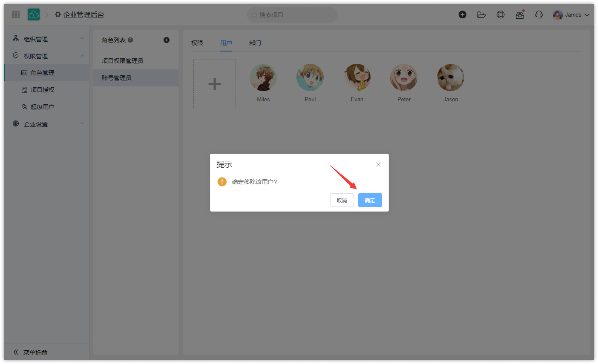Expand the 组织管理 menu section
This screenshot has width=598, height=364.
point(47,39)
